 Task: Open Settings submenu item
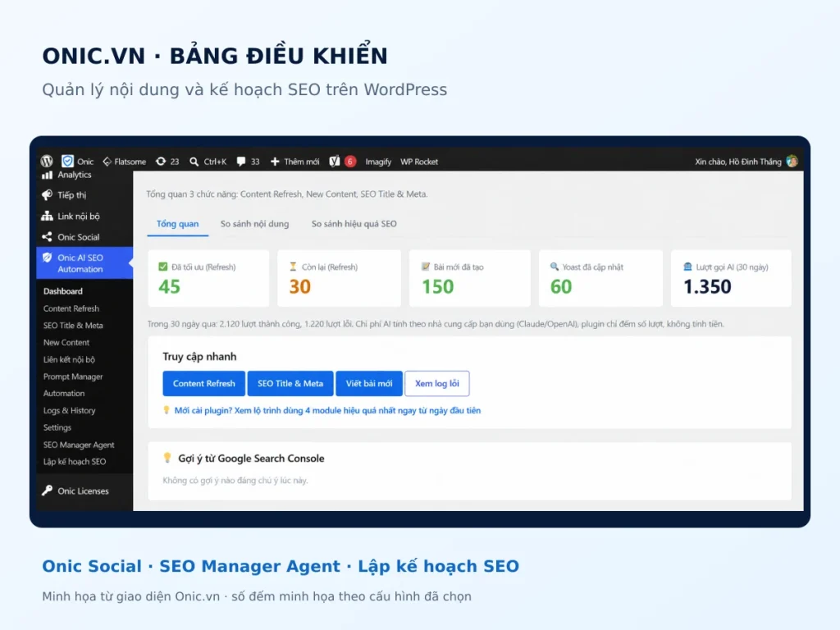pyautogui.click(x=57, y=427)
